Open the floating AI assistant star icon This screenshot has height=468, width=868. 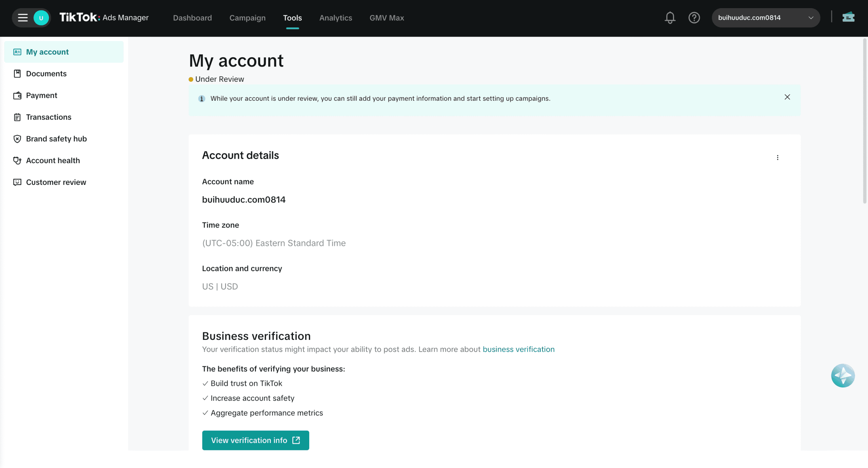click(843, 375)
